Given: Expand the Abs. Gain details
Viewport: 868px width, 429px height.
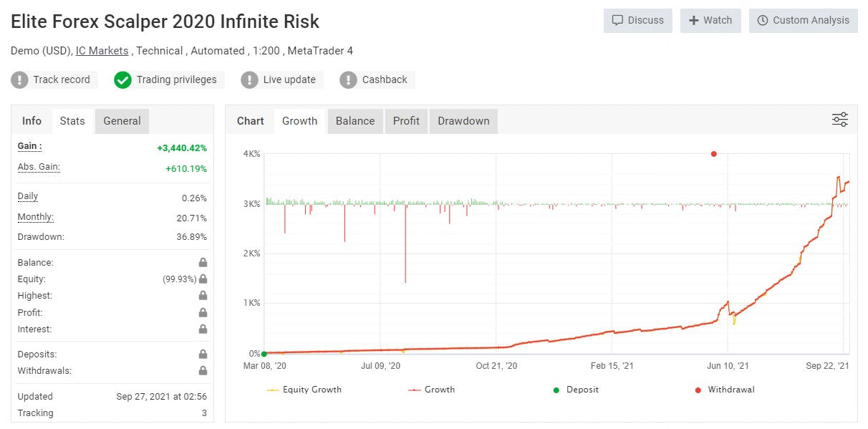Looking at the screenshot, I should coord(39,167).
